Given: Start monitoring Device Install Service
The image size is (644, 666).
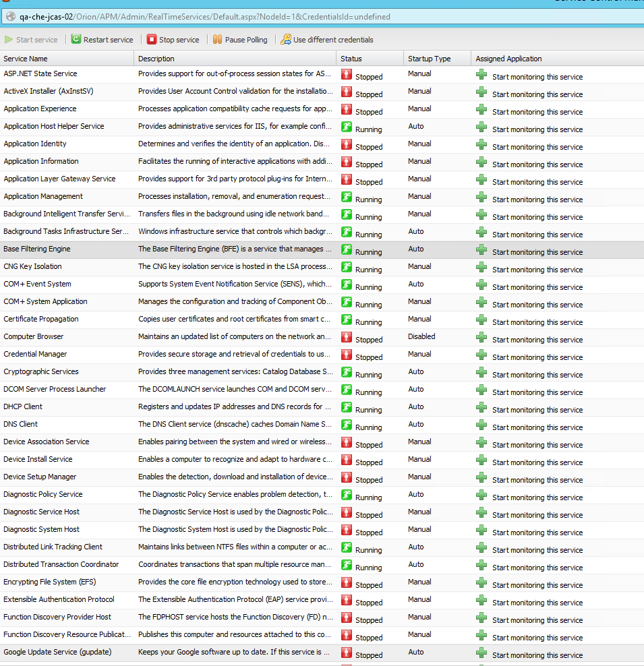Looking at the screenshot, I should pos(537,462).
